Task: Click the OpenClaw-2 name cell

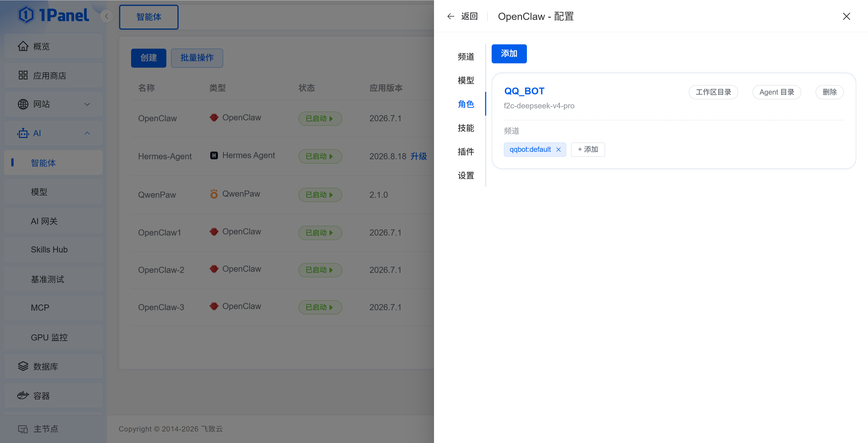Action: (161, 270)
